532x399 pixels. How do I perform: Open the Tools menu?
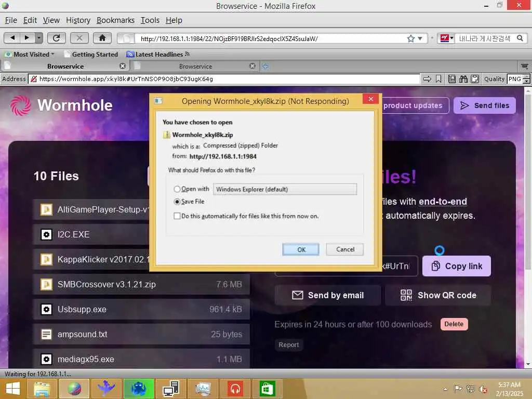(150, 20)
